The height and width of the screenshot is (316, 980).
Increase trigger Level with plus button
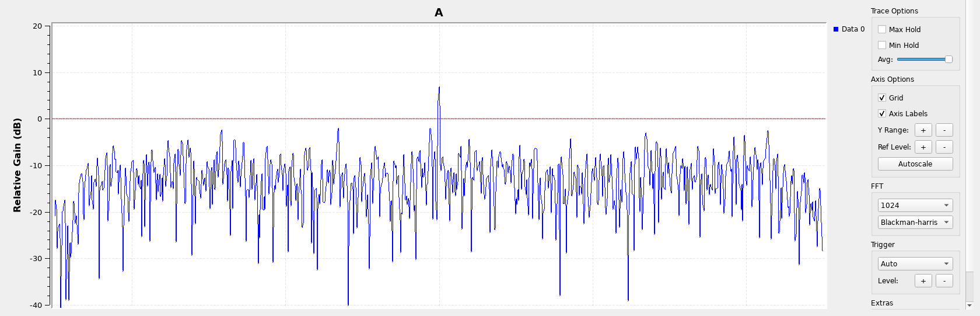coord(923,281)
